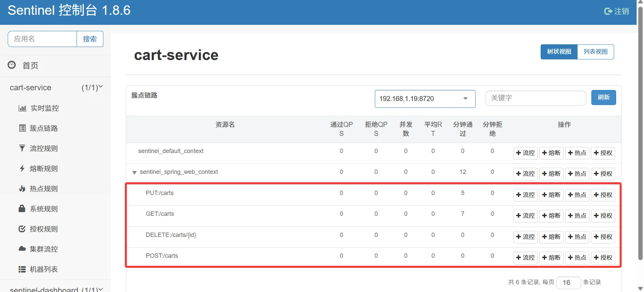Add 熔断 rule for sentinel_spring_web_context
Screen dimensions: 644x292
[551, 174]
